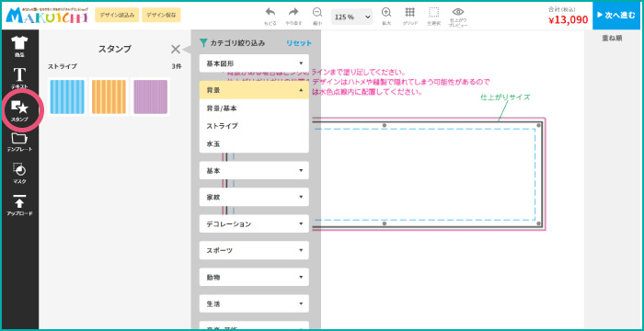Viewport: 644px width, 331px height.
Task: Click the もどる undo arrow
Action: pos(270,17)
